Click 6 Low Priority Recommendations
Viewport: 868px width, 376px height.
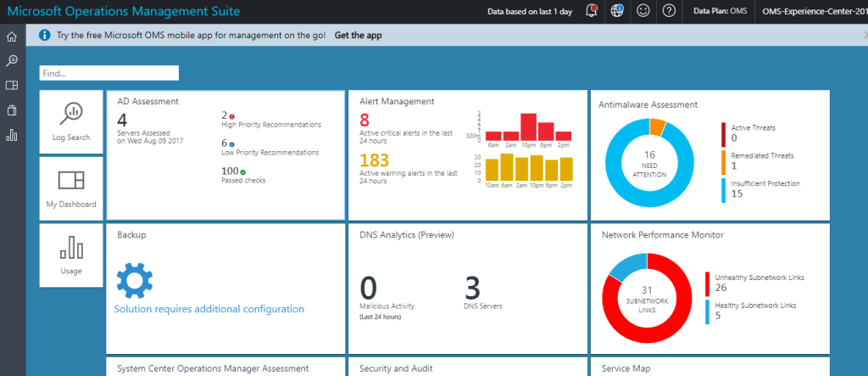[x=270, y=148]
